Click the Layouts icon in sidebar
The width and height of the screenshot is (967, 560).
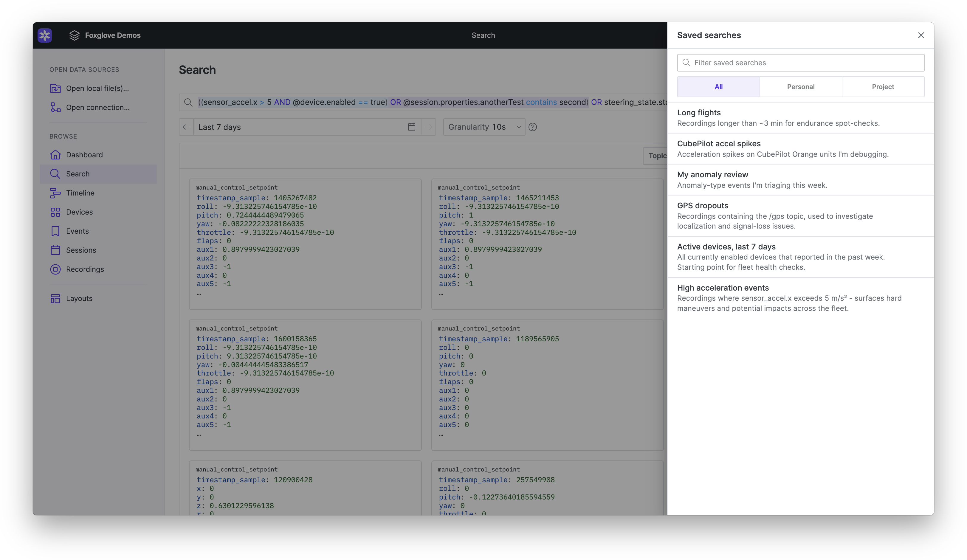[55, 298]
